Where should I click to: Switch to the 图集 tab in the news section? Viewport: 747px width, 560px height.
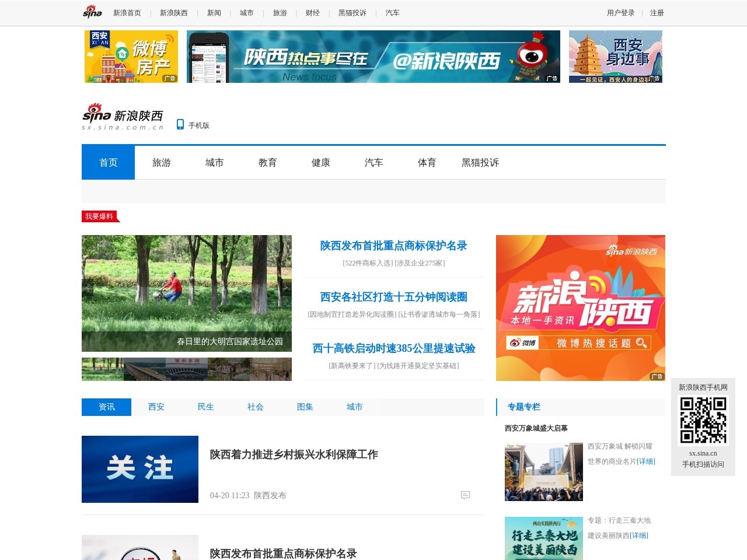[305, 407]
